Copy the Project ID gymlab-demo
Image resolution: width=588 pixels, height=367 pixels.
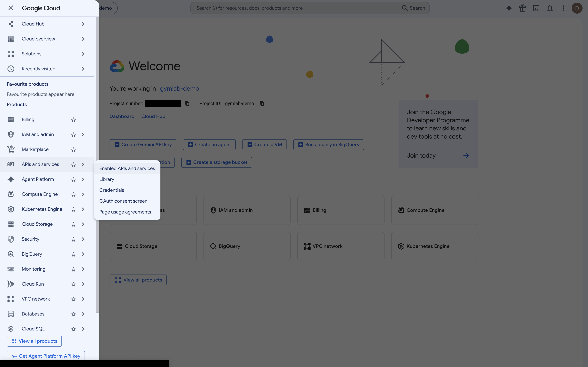[x=262, y=104]
